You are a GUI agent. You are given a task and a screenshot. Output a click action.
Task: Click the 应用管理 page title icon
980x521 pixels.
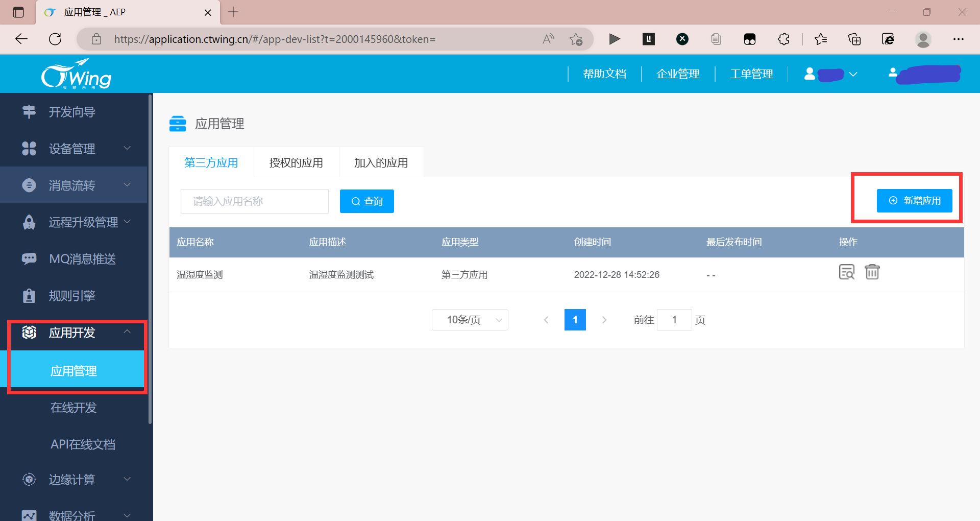[178, 124]
